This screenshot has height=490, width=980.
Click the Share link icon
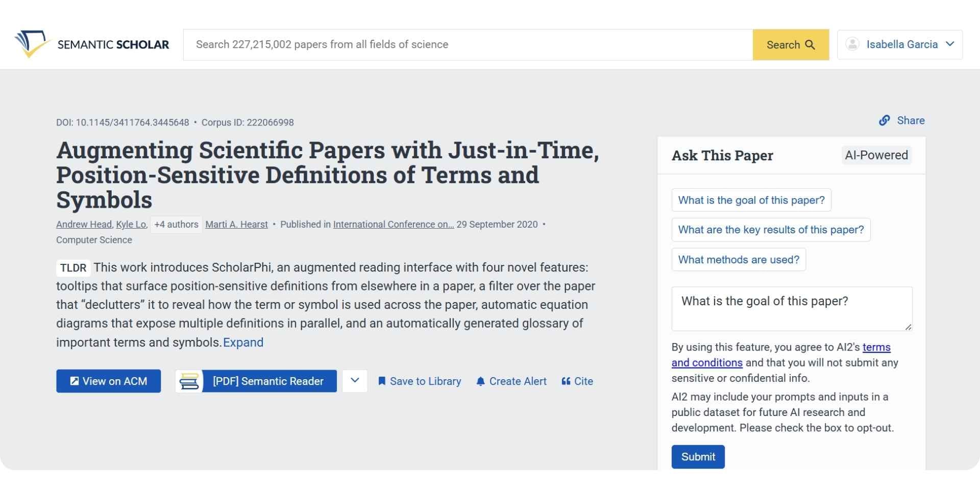tap(885, 120)
